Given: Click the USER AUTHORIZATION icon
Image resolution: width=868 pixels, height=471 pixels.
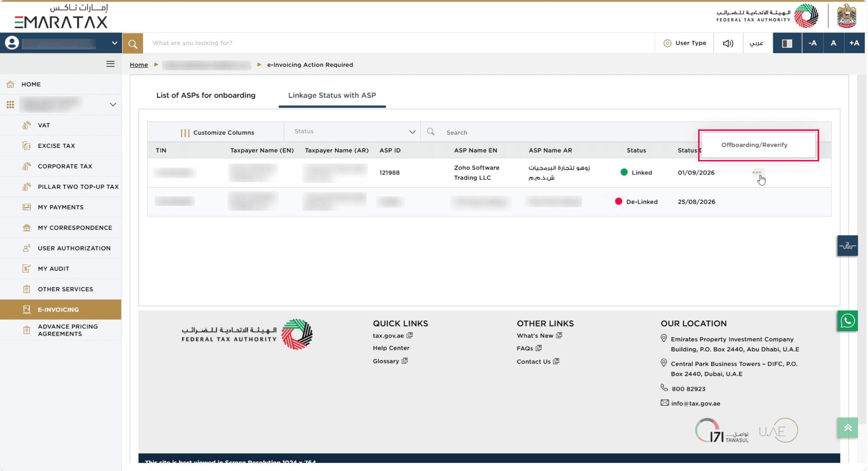Looking at the screenshot, I should tap(27, 248).
